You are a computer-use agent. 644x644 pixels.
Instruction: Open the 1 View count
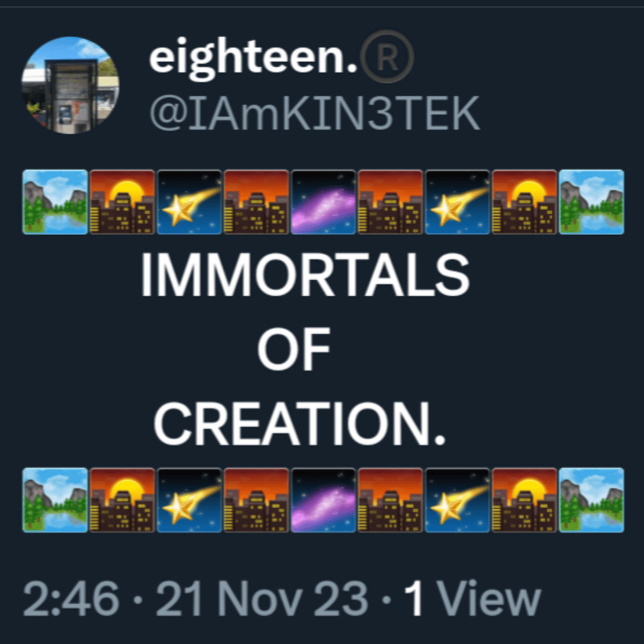(x=472, y=598)
